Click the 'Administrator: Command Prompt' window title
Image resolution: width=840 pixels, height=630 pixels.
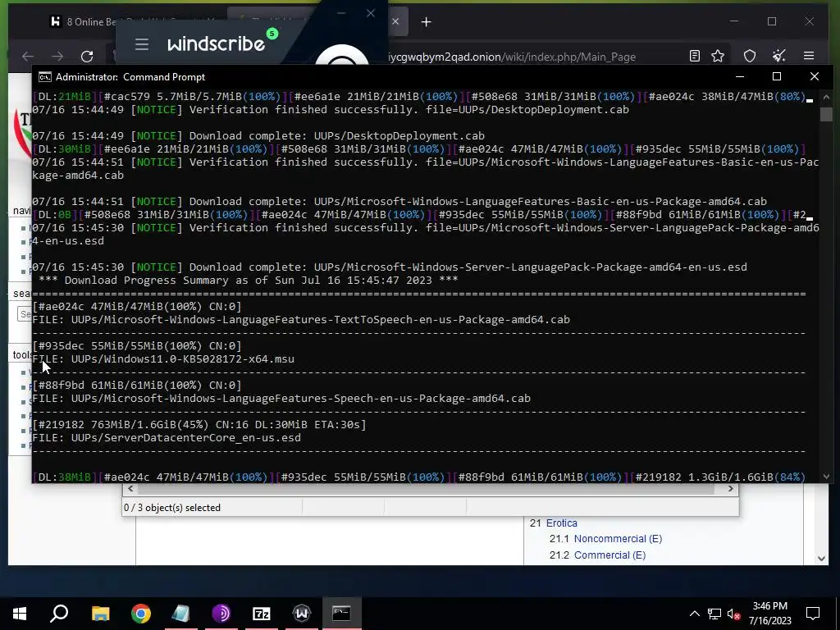point(130,77)
